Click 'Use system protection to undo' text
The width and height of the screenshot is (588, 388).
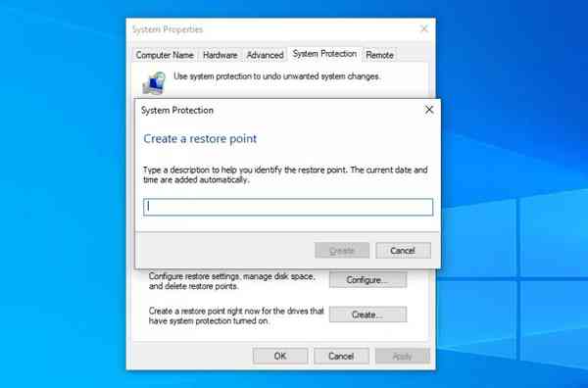click(x=276, y=76)
